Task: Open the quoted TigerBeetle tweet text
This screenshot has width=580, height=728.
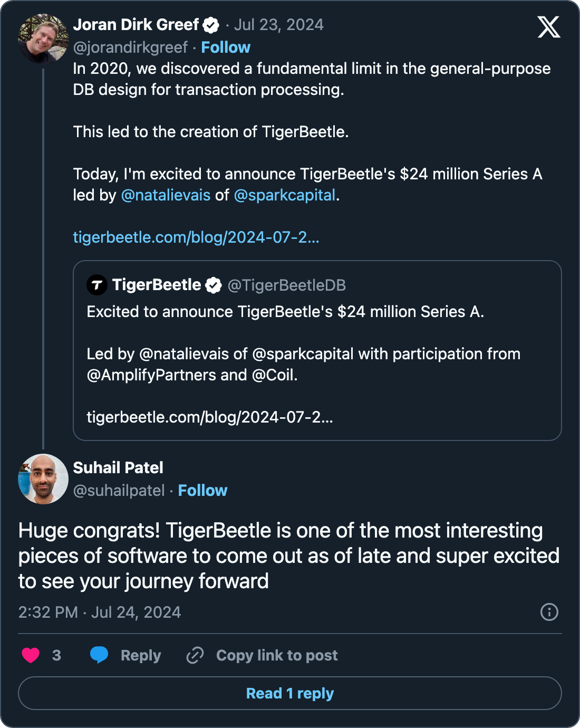Action: [x=285, y=312]
